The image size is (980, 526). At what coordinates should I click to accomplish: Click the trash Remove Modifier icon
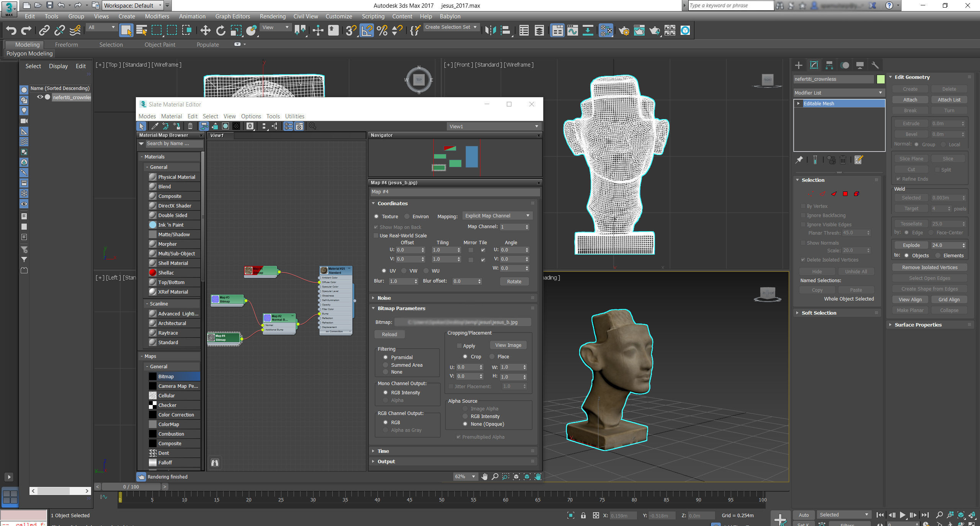(x=843, y=160)
